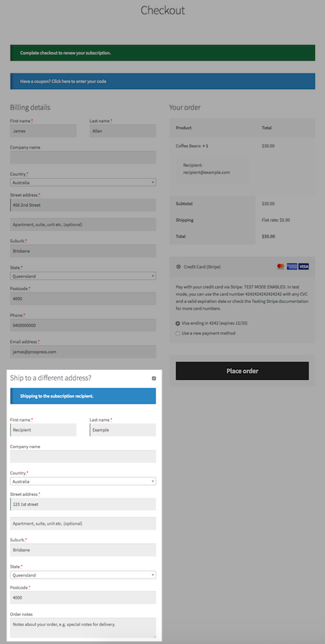The width and height of the screenshot is (325, 644).
Task: Uncheck Ship to a different address checkbox
Action: (154, 378)
